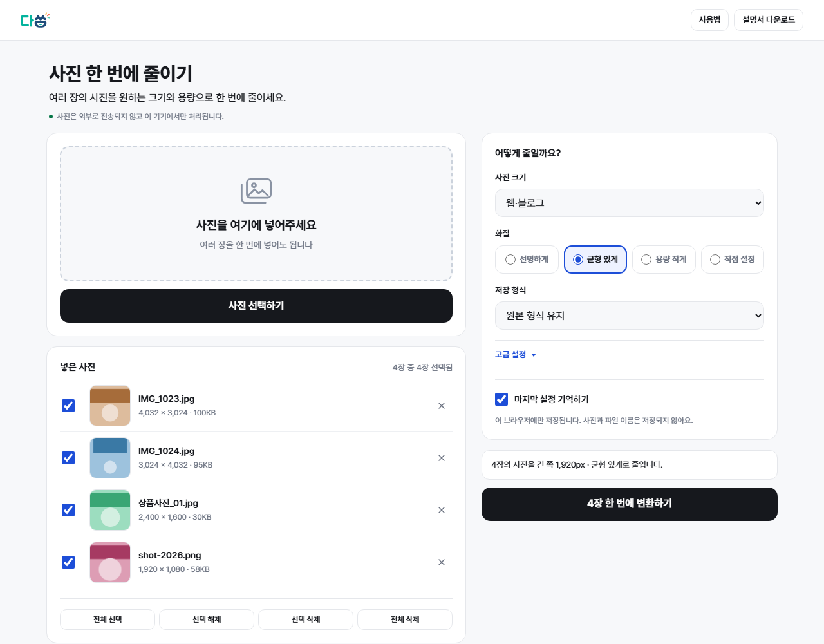Click the 설명서 다운로드 button
This screenshot has height=644, width=824.
(769, 20)
